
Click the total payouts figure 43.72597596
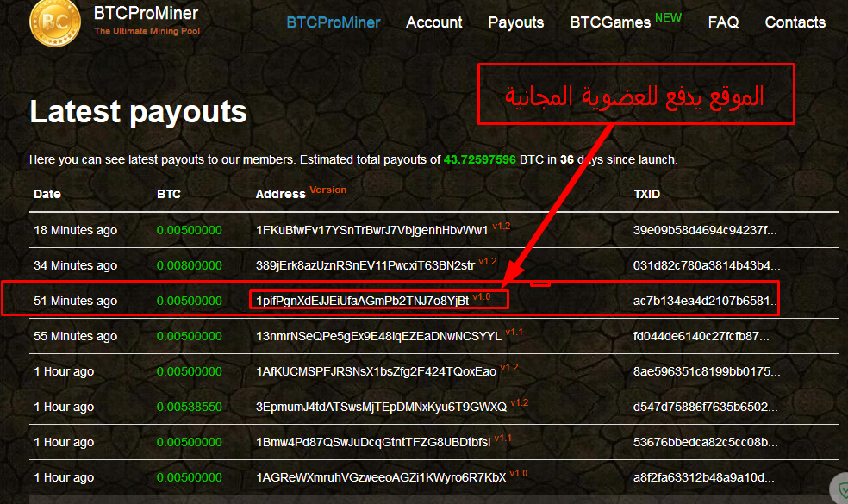480,159
